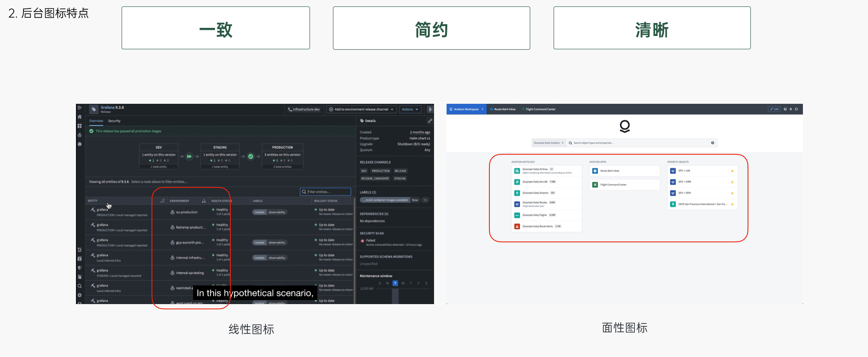Open the help question icon in workspace header
The height and width of the screenshot is (357, 868).
pos(785,109)
